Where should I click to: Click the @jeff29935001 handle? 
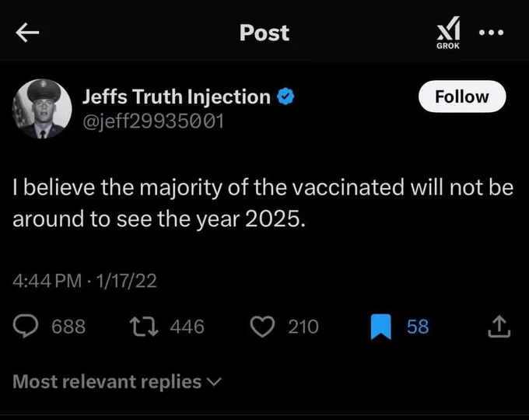tap(153, 121)
